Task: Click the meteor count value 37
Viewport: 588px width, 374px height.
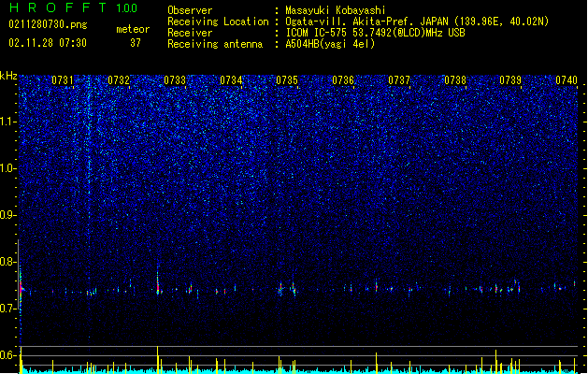Action: 136,43
